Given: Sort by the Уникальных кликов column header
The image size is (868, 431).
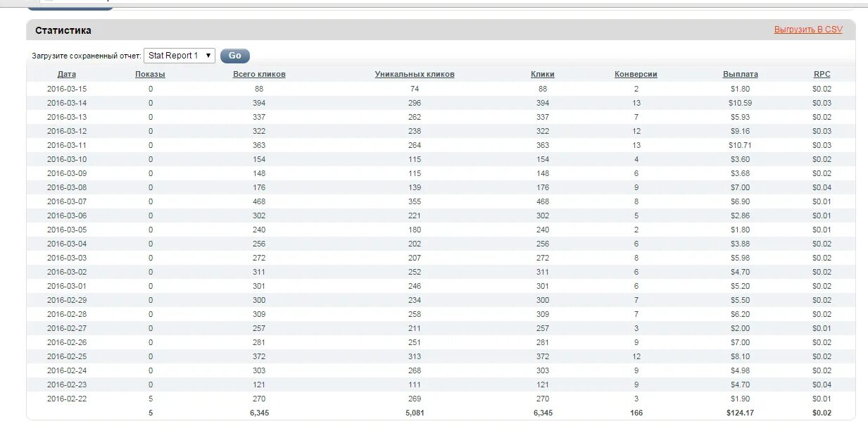Looking at the screenshot, I should 415,74.
